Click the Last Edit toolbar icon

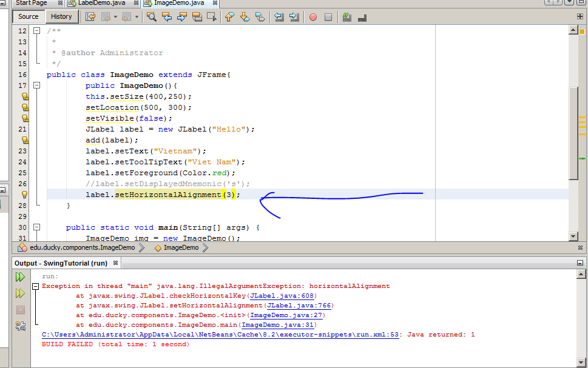tap(90, 17)
